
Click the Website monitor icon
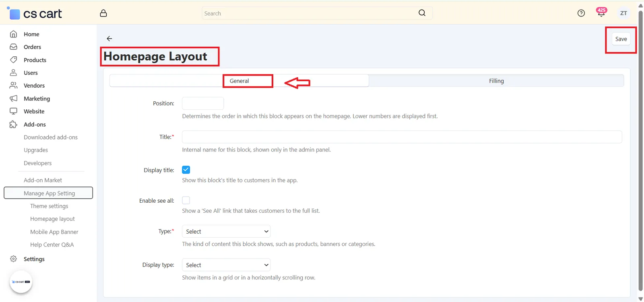13,111
